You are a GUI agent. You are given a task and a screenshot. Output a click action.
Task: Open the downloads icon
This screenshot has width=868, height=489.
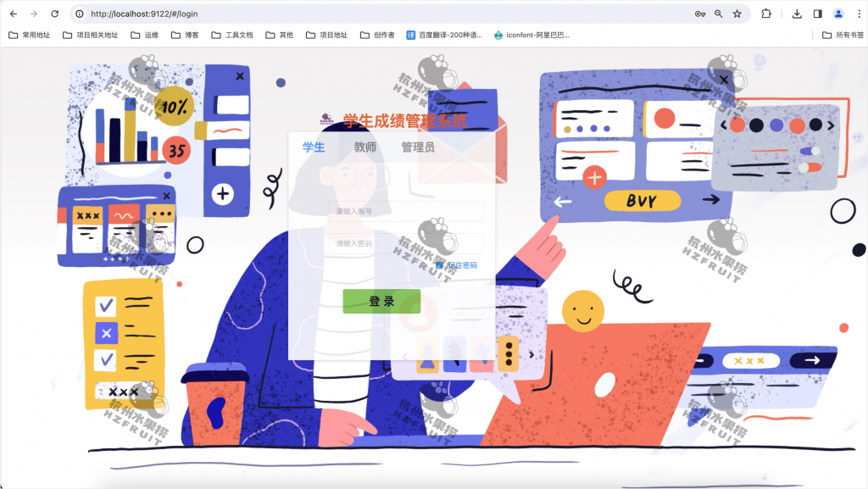click(797, 14)
